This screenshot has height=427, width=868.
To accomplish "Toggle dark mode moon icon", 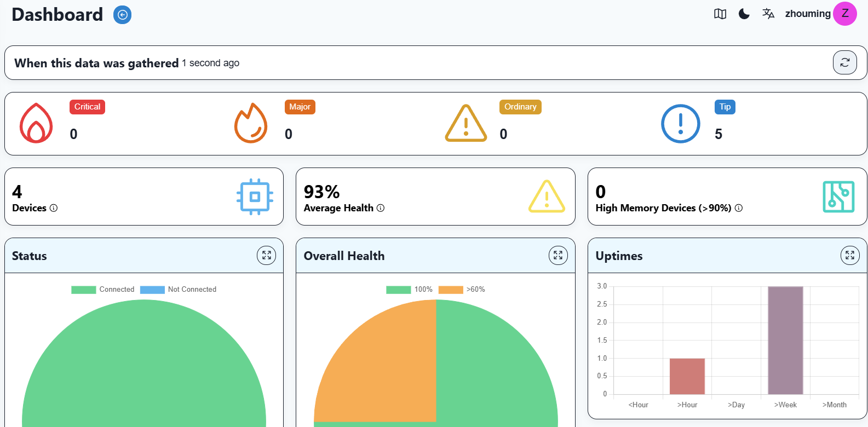I will (744, 14).
